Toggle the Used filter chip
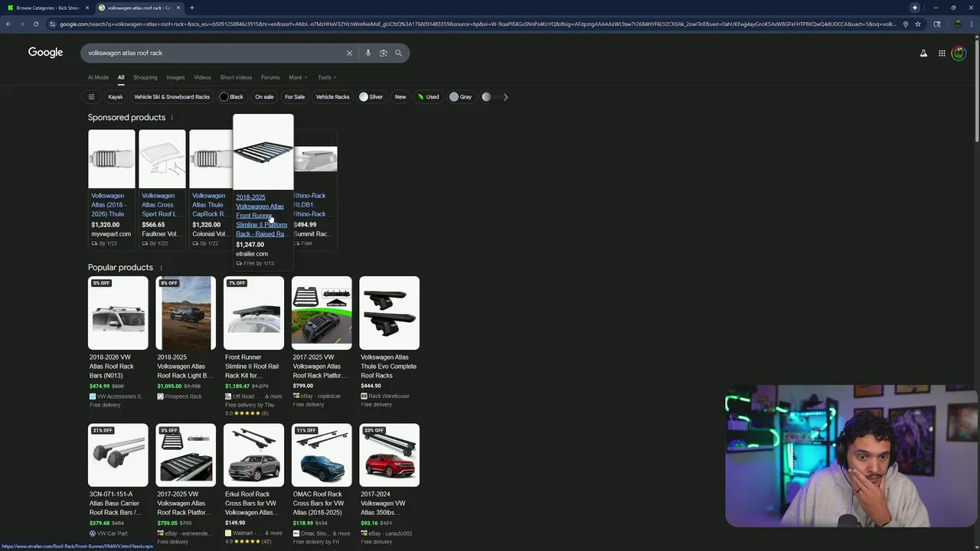 click(x=429, y=97)
